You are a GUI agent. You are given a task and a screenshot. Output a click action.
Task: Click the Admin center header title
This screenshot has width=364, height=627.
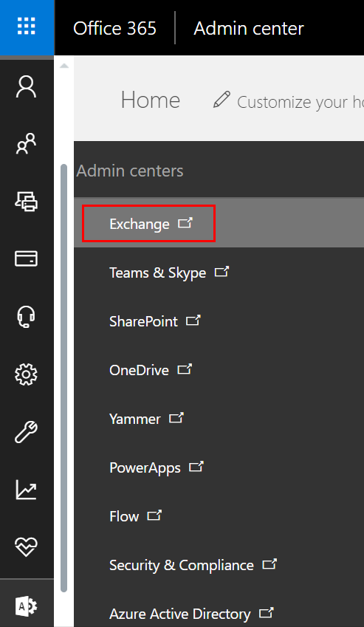pos(249,28)
